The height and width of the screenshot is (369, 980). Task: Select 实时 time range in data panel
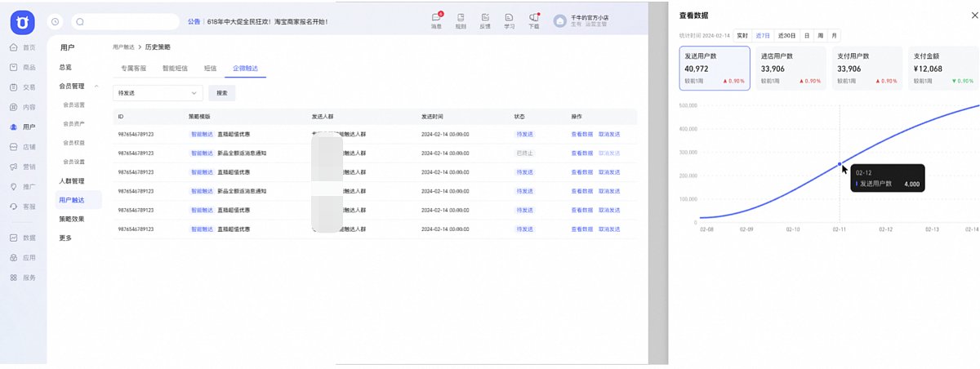(742, 35)
